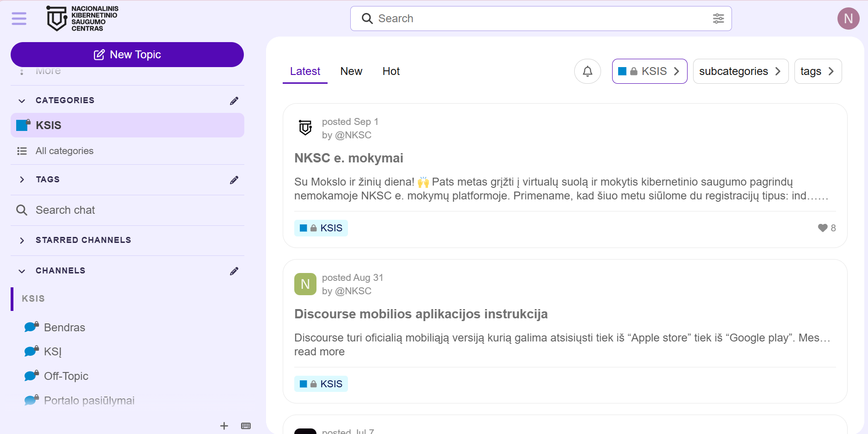Image resolution: width=868 pixels, height=434 pixels.
Task: Switch to the Latest tab
Action: 305,71
